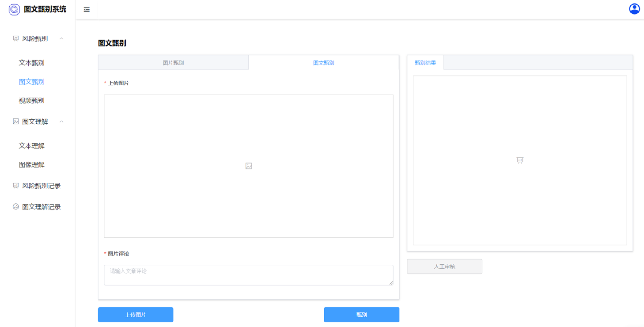Toggle the sidebar collapse hamburger icon
Screen dimensions: 644x327
(x=87, y=9)
